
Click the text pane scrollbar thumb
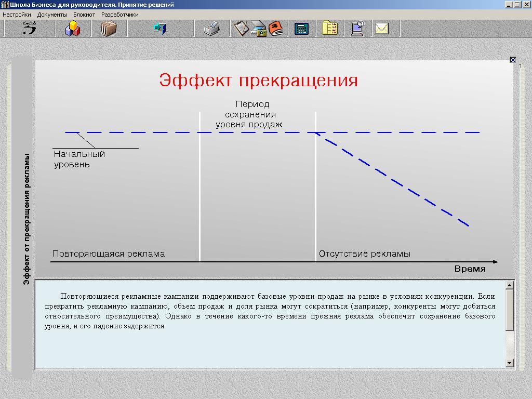(x=509, y=310)
